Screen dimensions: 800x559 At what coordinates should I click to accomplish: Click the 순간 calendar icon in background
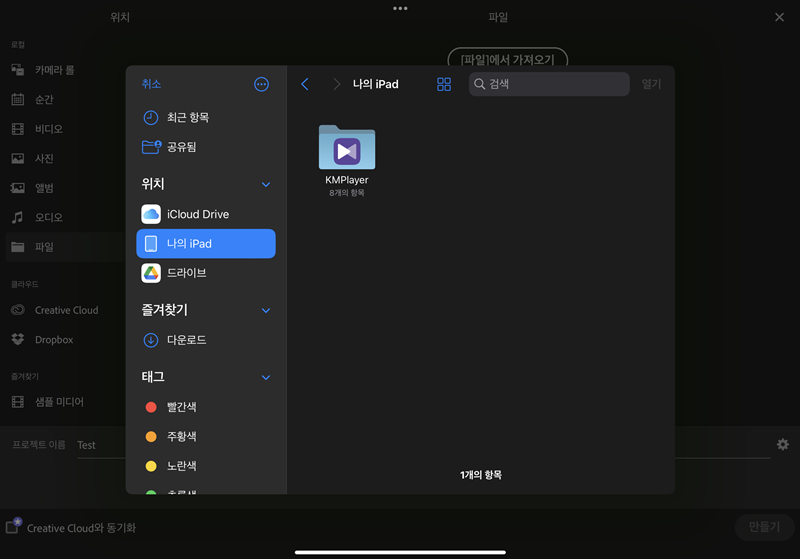[18, 99]
